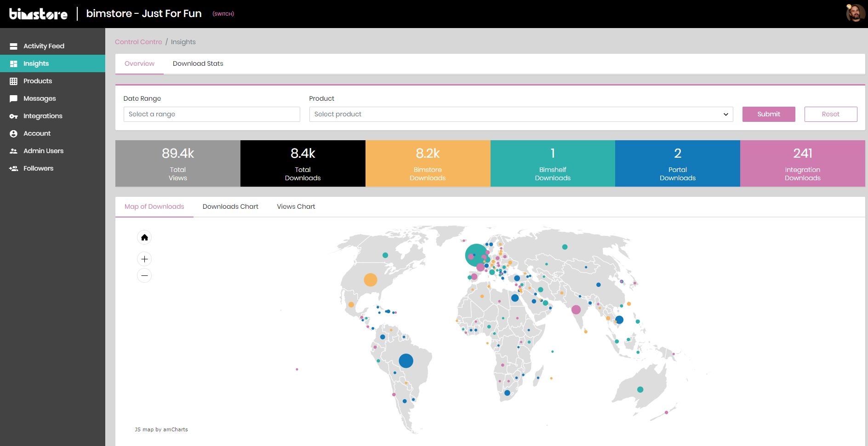Click the blue bubble over South Africa

pos(507,393)
